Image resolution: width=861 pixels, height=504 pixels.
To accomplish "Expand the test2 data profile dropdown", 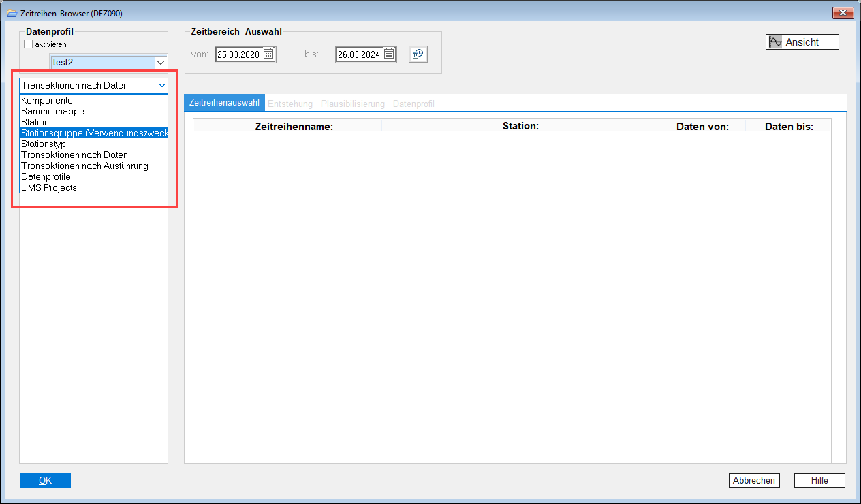I will pos(161,63).
